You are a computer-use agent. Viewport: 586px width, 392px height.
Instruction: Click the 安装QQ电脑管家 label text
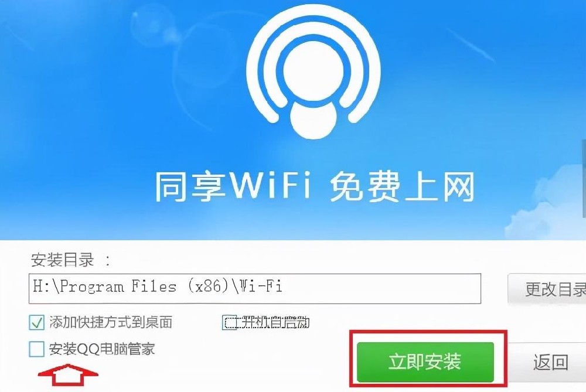coord(102,349)
